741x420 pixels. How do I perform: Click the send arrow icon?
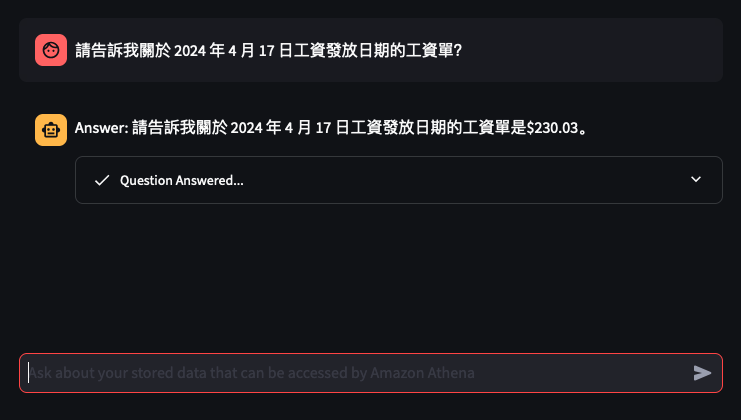(702, 373)
